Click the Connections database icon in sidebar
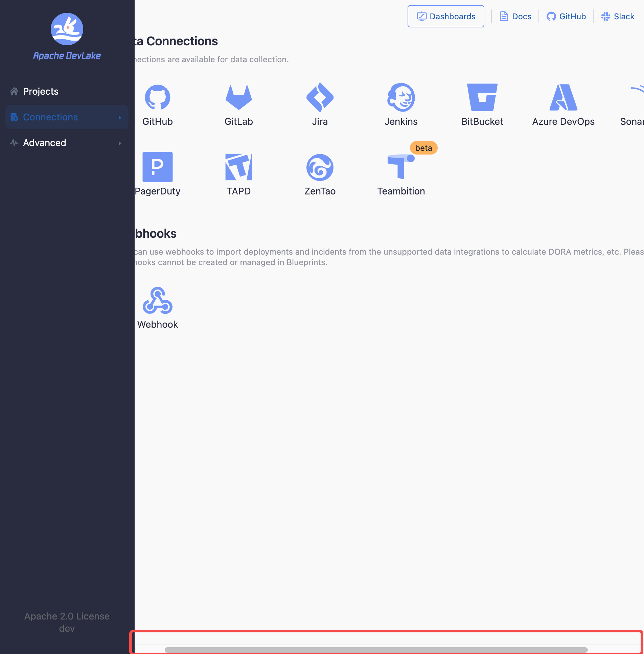This screenshot has height=654, width=644. (x=14, y=117)
